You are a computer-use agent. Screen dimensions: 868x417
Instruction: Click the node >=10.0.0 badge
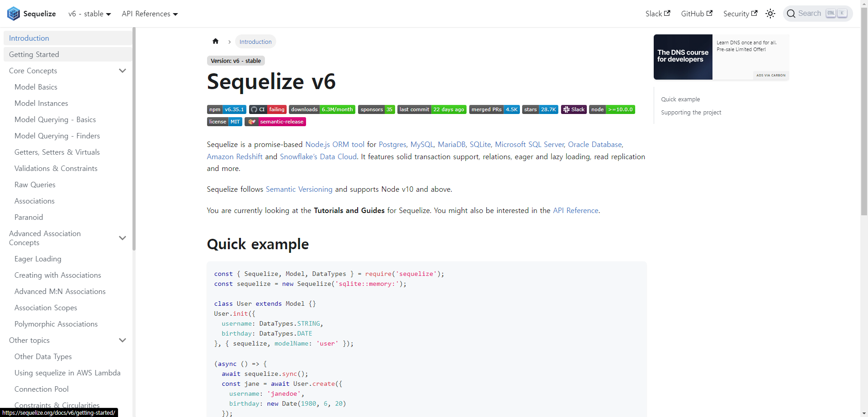pyautogui.click(x=612, y=109)
